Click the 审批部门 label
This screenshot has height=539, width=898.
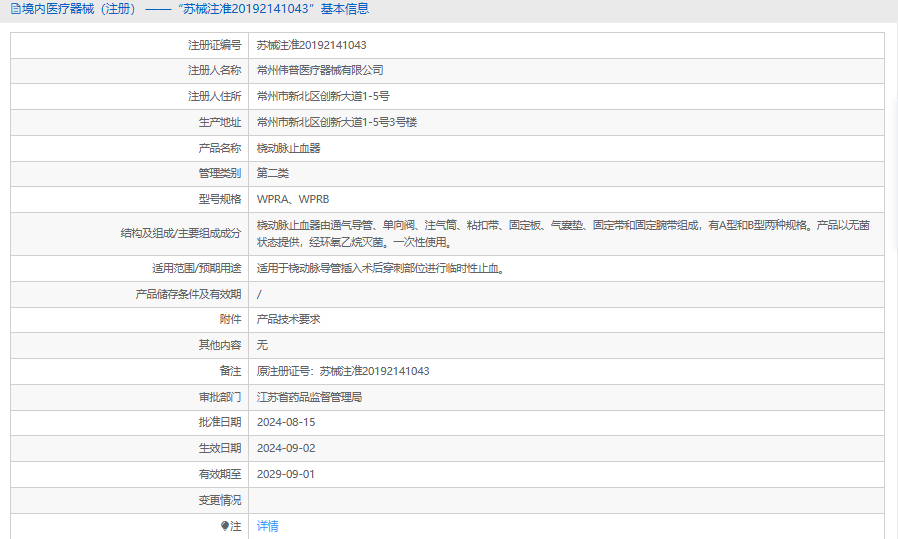point(220,397)
